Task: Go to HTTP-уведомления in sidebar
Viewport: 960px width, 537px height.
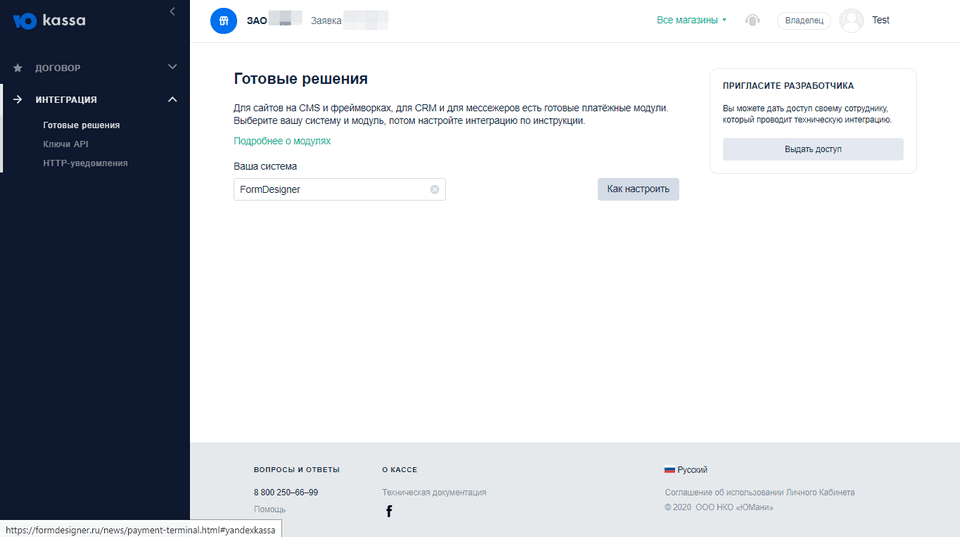Action: tap(85, 163)
